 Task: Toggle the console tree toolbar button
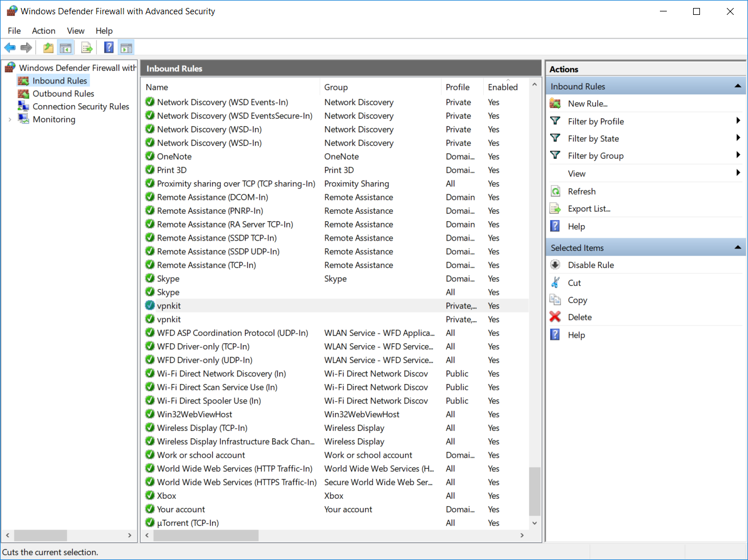(x=66, y=48)
